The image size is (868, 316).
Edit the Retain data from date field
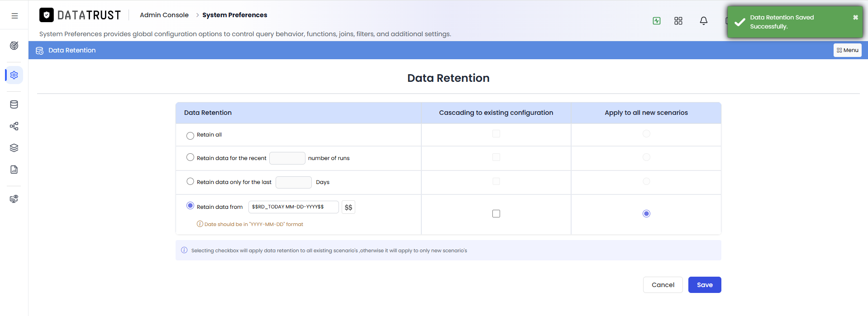coord(294,207)
